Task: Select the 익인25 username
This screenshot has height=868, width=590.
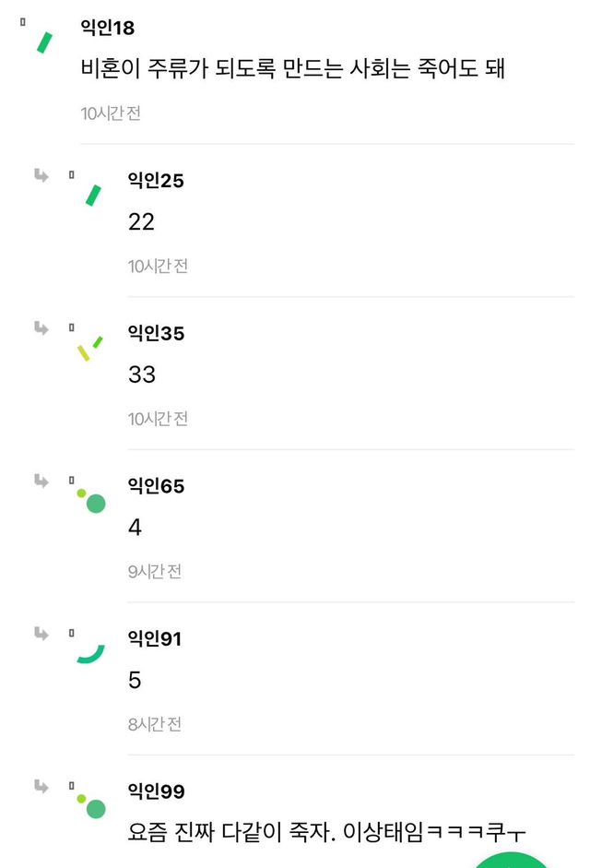Action: 156,181
